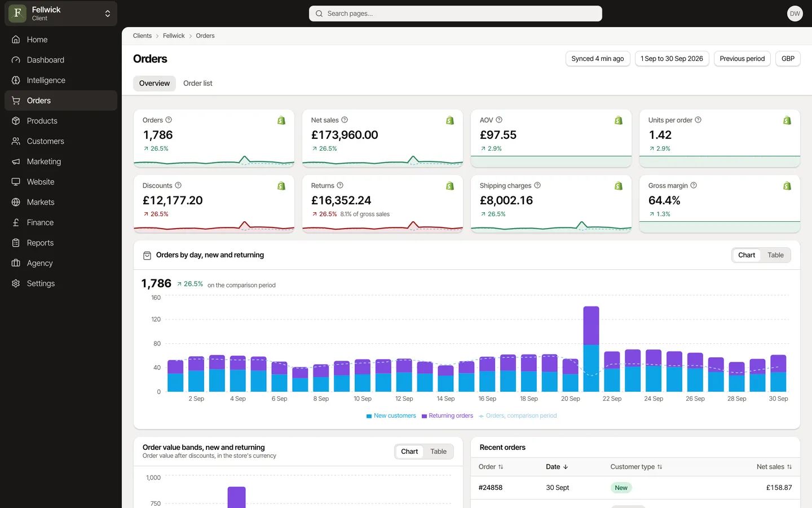Click the help icon next to Shipping charges
The image size is (812, 508).
point(537,185)
